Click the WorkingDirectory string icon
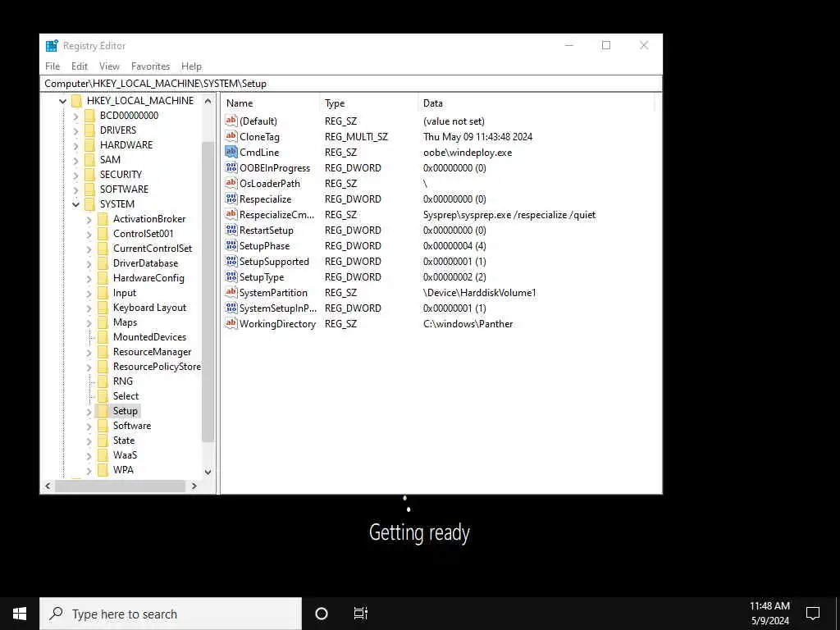 [231, 323]
